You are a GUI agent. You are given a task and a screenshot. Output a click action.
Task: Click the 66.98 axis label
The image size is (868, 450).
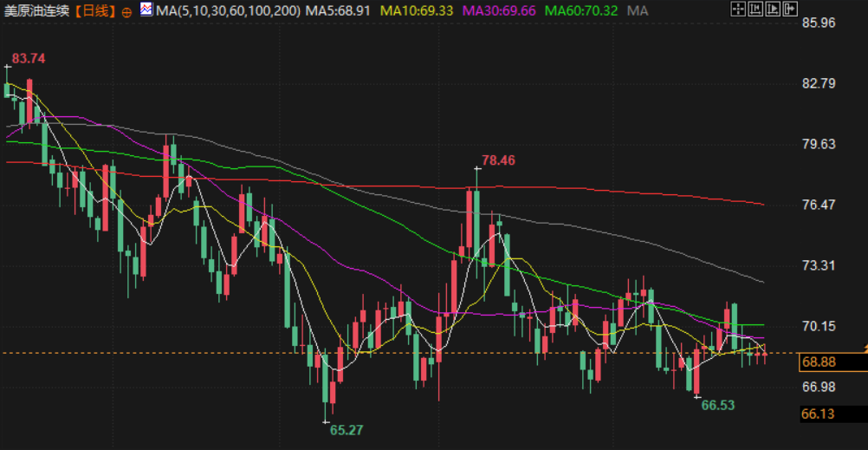click(x=818, y=387)
